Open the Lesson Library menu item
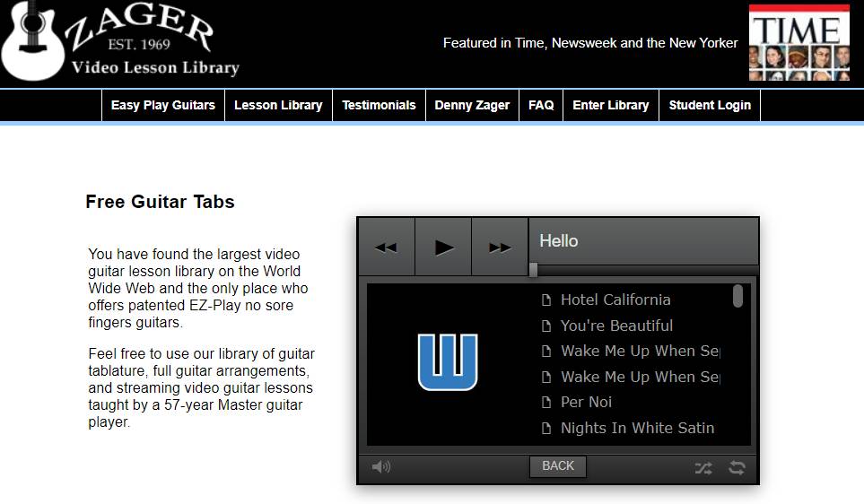Viewport: 864px width, 504px height. pyautogui.click(x=278, y=105)
